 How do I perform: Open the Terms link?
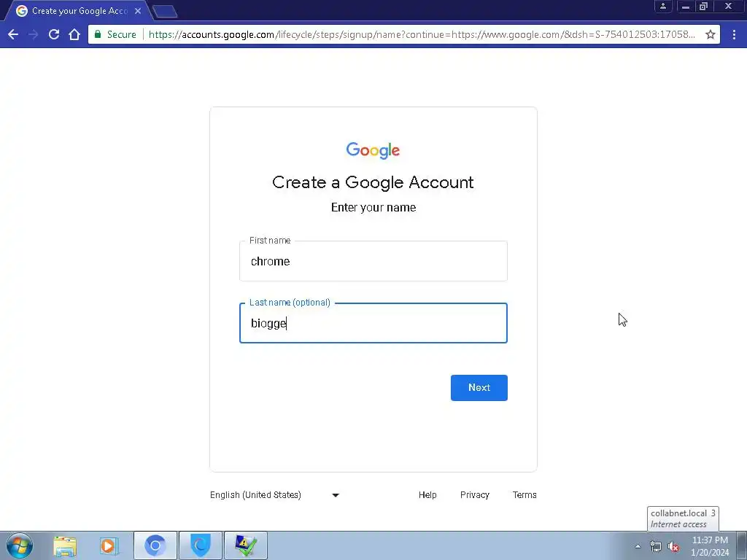pyautogui.click(x=525, y=495)
